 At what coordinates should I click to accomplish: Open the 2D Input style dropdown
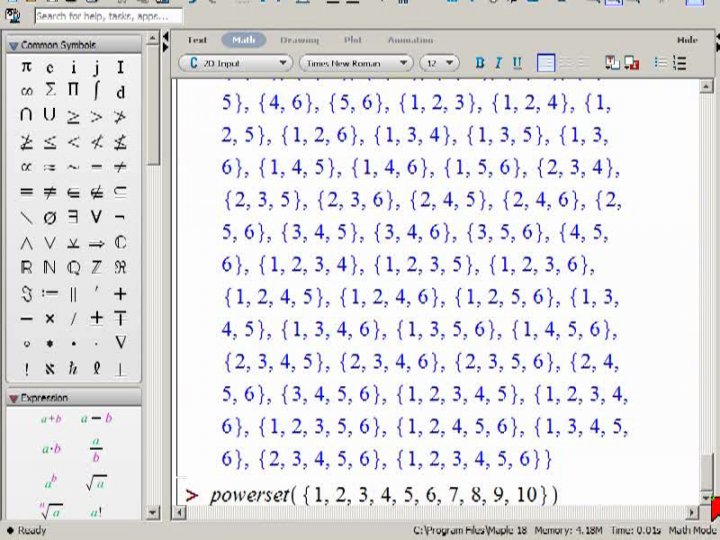[236, 63]
